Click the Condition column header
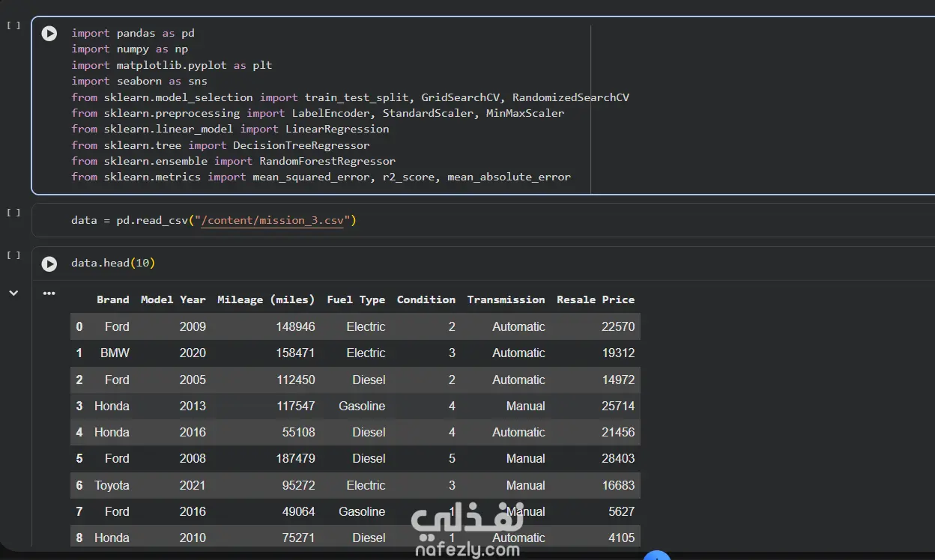Viewport: 935px width, 560px height. (426, 299)
